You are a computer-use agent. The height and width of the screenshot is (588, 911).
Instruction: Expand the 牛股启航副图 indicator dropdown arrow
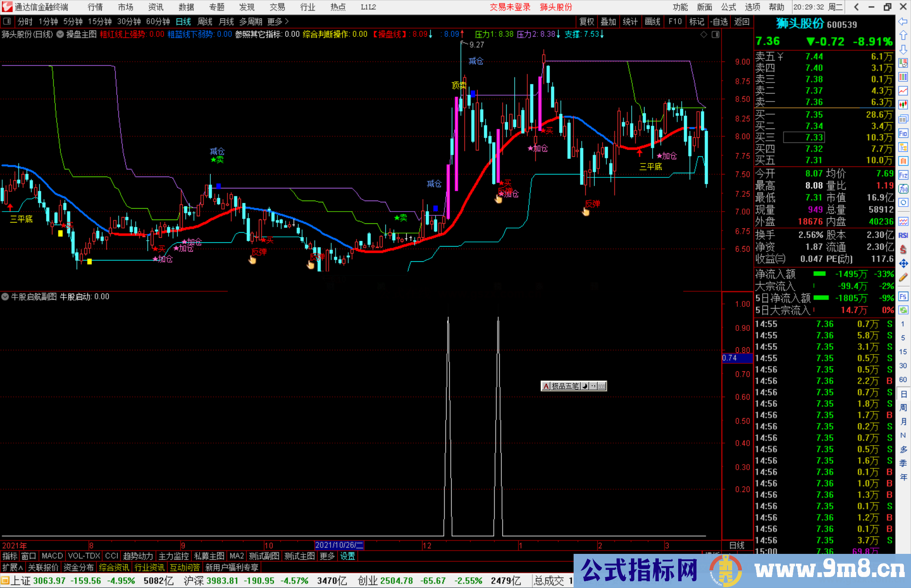[x=5, y=297]
